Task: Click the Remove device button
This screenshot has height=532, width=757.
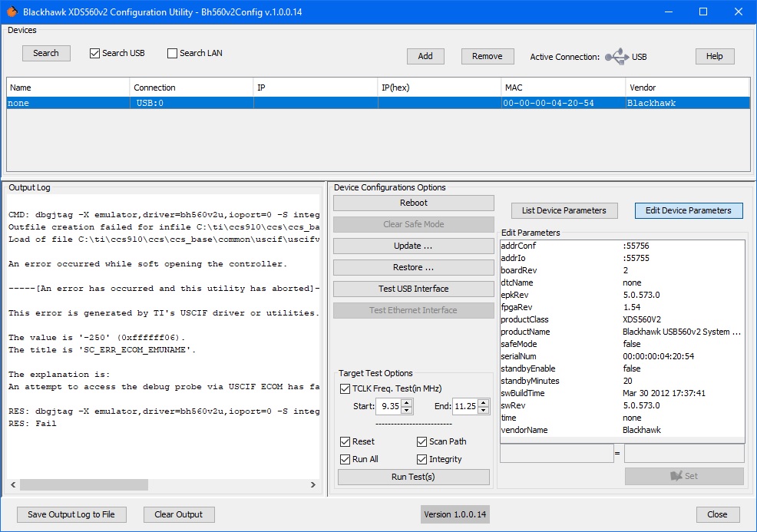Action: pyautogui.click(x=487, y=56)
